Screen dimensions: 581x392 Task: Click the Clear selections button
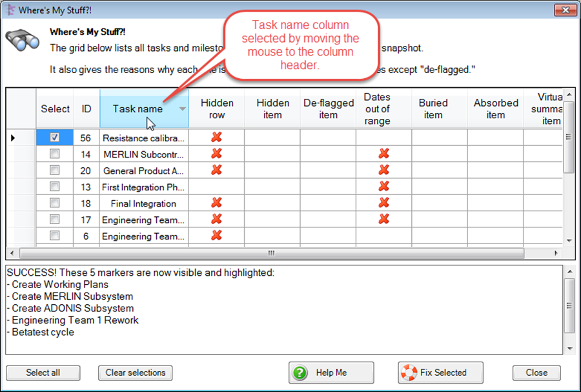pyautogui.click(x=135, y=373)
